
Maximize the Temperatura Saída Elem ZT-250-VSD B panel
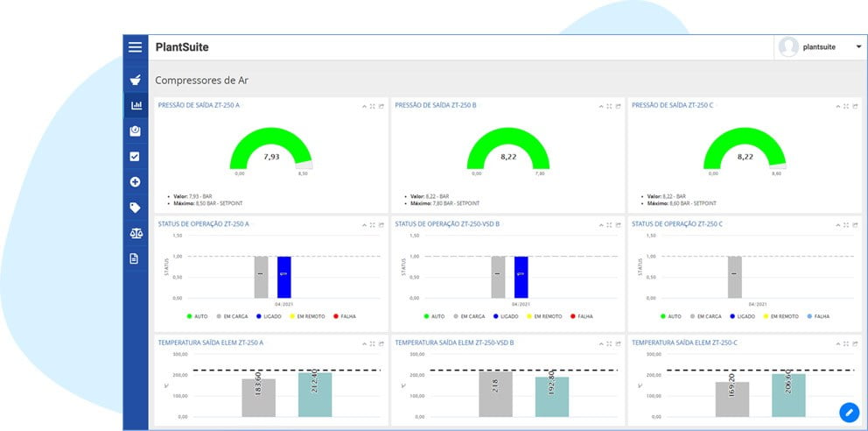click(610, 344)
